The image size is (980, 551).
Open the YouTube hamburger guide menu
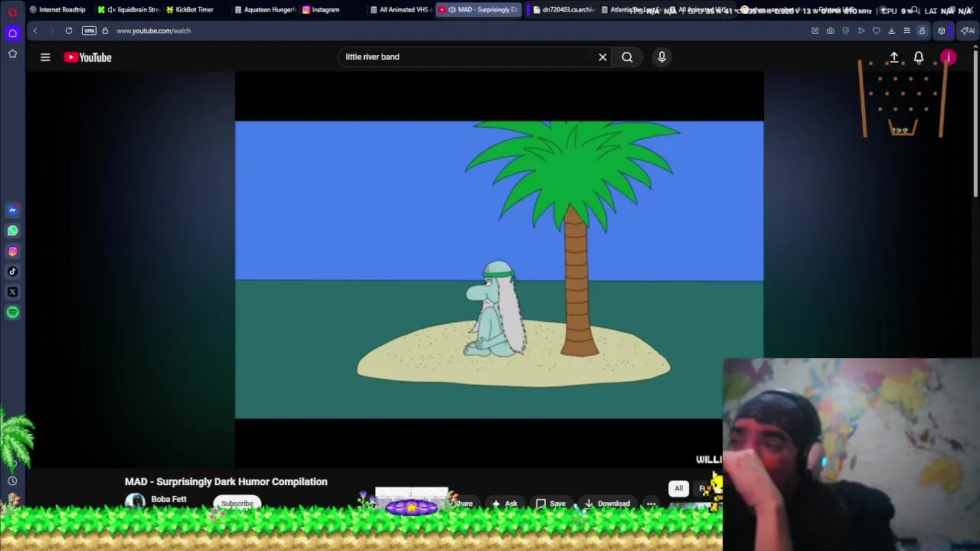point(45,57)
